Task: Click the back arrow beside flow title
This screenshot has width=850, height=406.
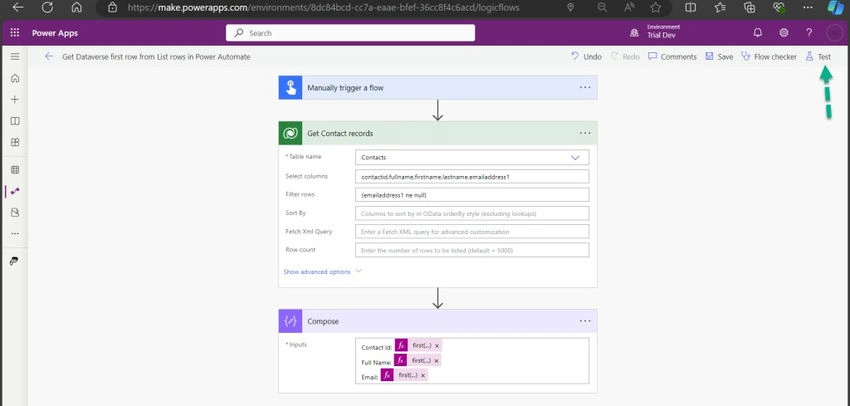Action: 49,56
